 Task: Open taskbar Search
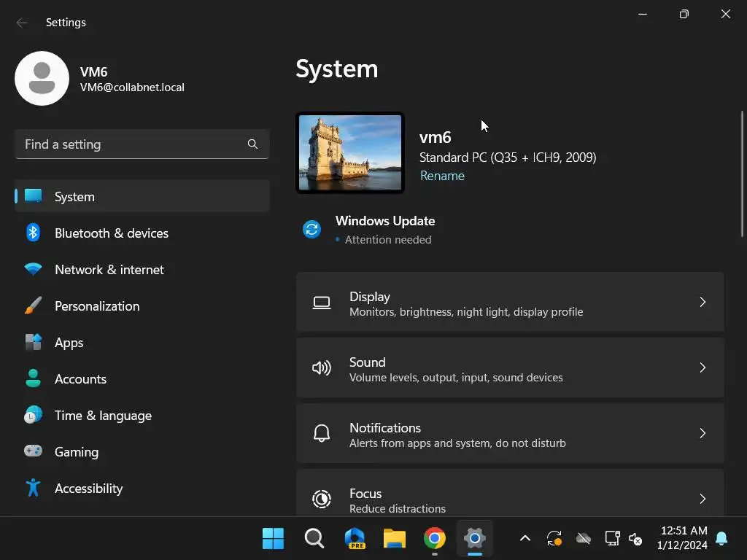pos(314,539)
